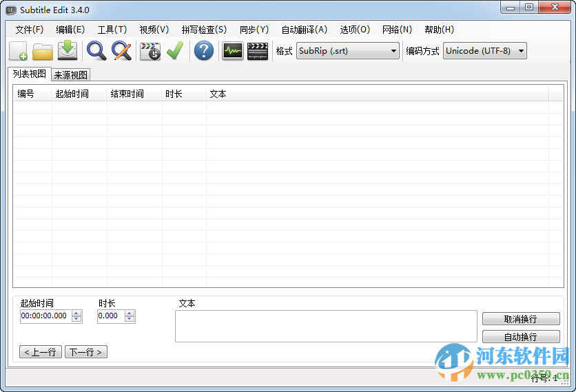Sort by the 编号 column header
Screen dimensions: 576x392
32,94
